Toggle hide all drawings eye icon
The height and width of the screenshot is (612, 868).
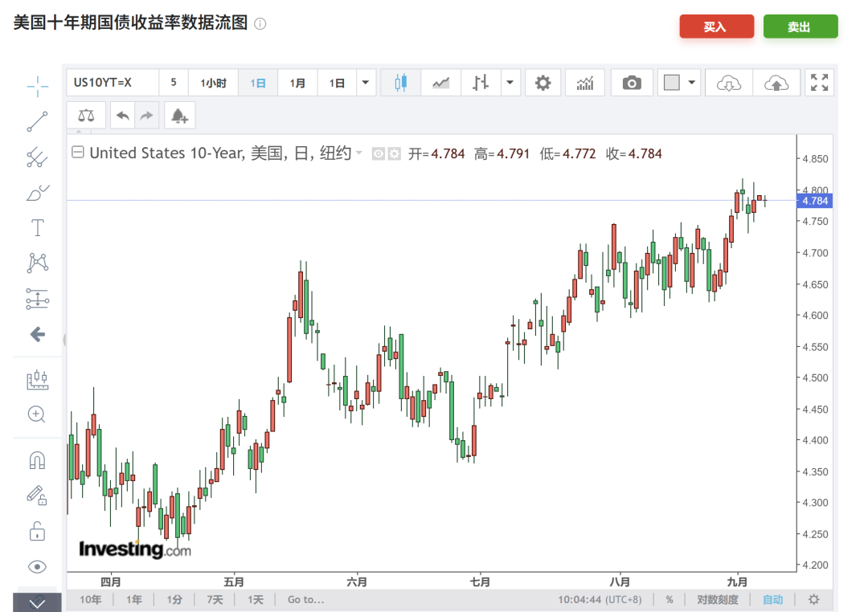click(x=37, y=567)
